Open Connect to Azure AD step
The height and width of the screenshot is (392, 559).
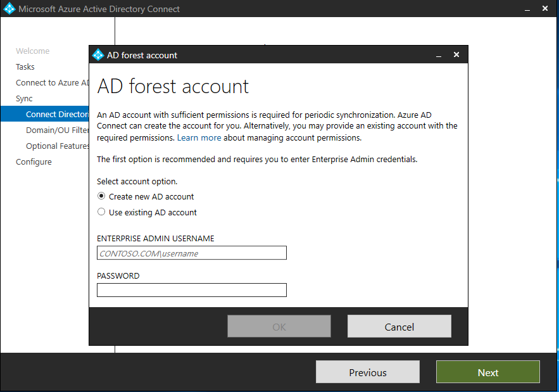[x=52, y=83]
